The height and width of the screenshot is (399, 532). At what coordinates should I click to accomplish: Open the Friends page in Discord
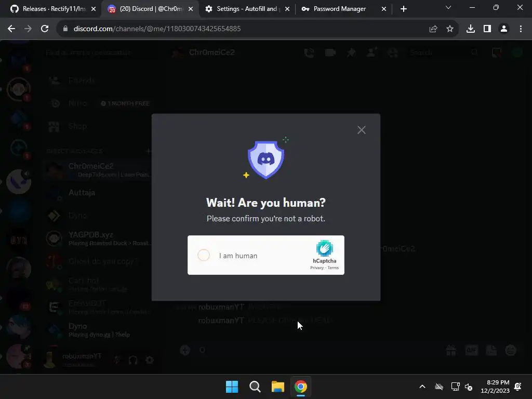pyautogui.click(x=98, y=81)
